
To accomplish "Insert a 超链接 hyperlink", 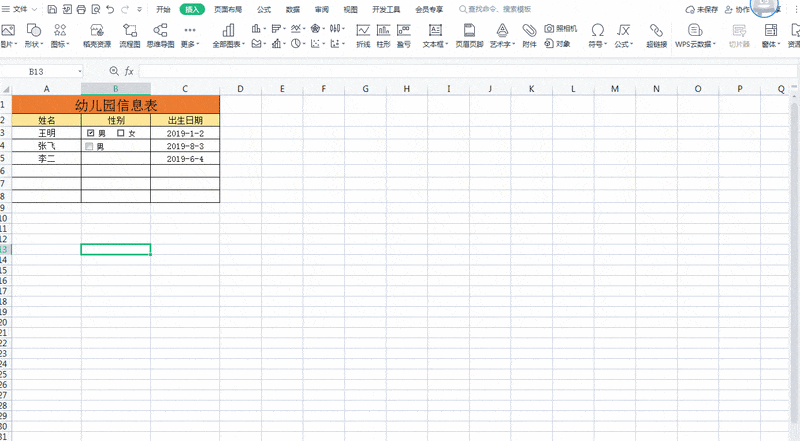I will click(656, 35).
